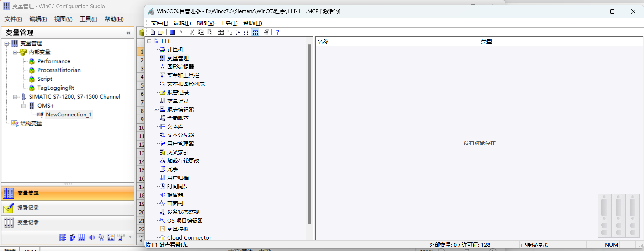Click the Picture Tree icon in navigation bar
This screenshot has width=644, height=251.
101,237
